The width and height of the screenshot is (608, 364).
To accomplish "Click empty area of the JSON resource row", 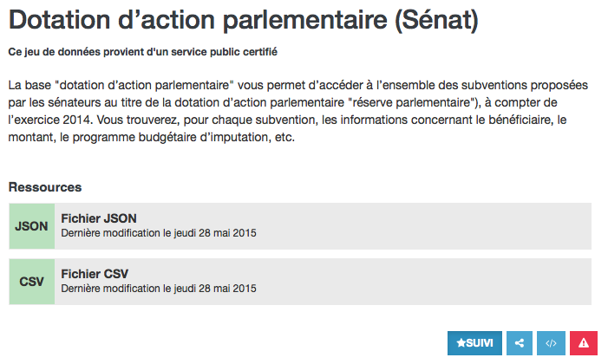I will click(434, 226).
